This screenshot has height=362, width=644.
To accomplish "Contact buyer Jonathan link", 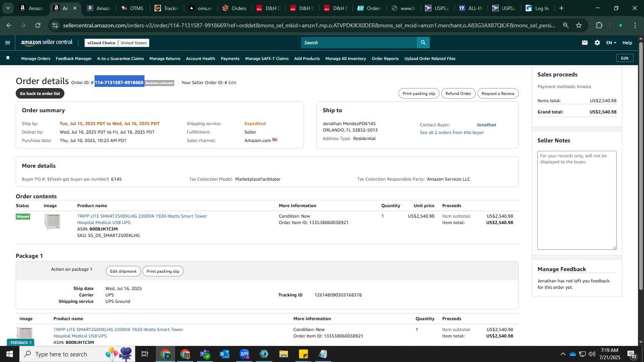I will [486, 125].
